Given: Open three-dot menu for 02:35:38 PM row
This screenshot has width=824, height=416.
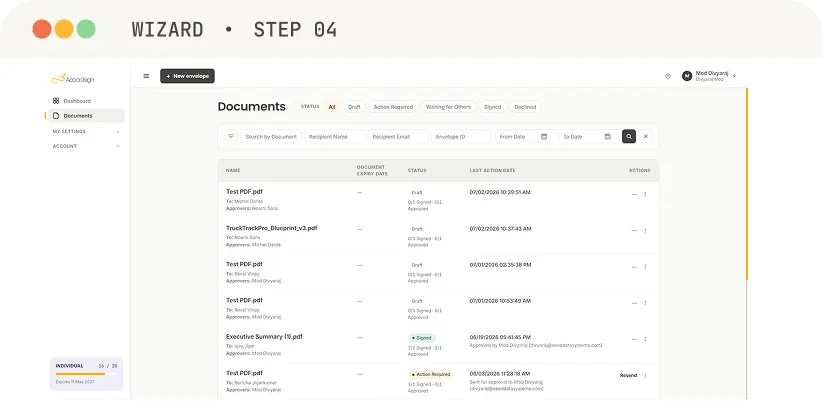Looking at the screenshot, I should point(645,266).
